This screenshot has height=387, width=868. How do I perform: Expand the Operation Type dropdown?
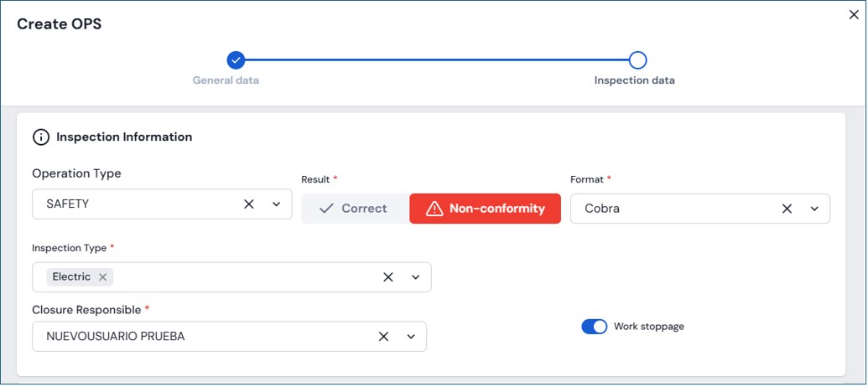point(276,204)
